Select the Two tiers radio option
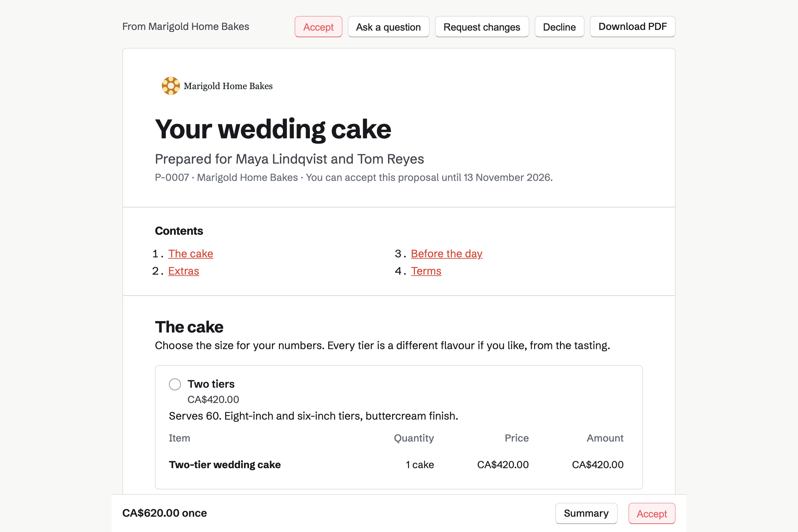 pos(175,384)
